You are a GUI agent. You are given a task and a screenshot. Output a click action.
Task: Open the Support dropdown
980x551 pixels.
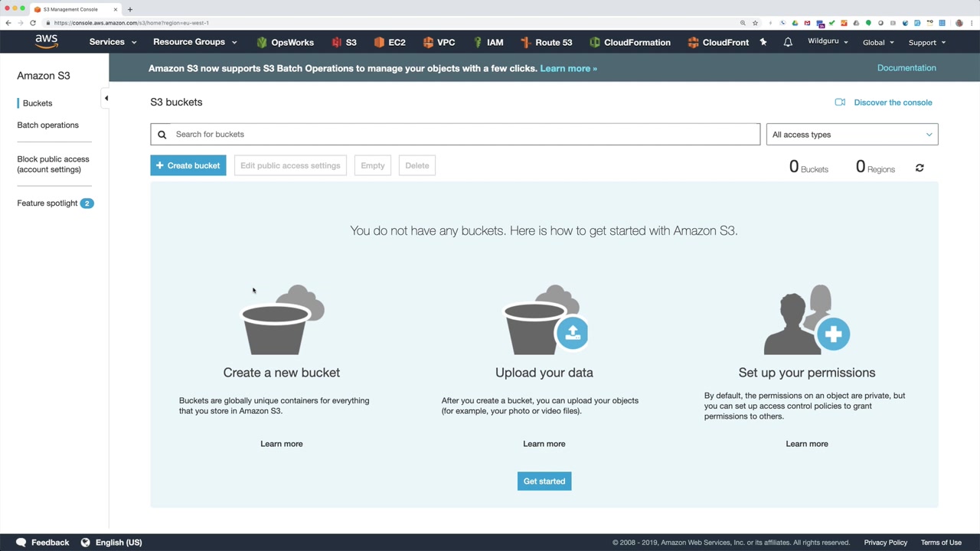[926, 42]
